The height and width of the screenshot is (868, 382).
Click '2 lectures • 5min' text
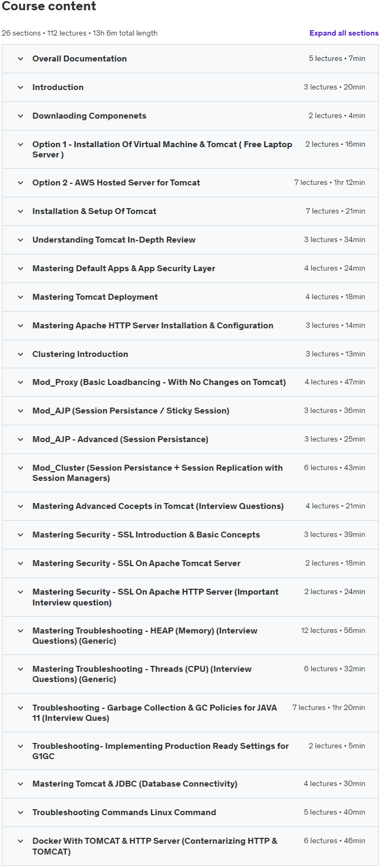[337, 746]
